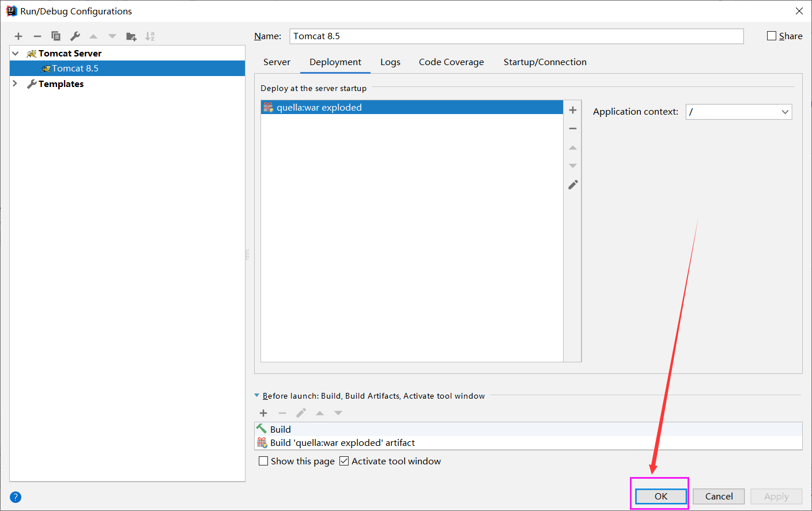
Task: Open the Application context dropdown
Action: (x=785, y=112)
